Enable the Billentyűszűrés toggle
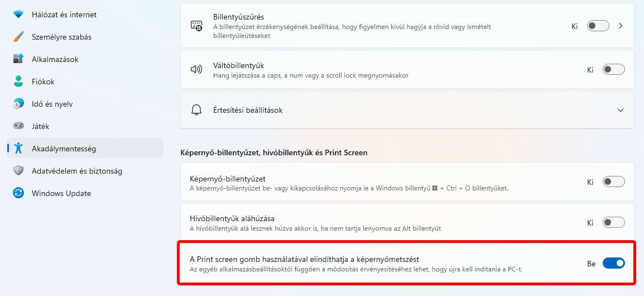 coord(598,26)
